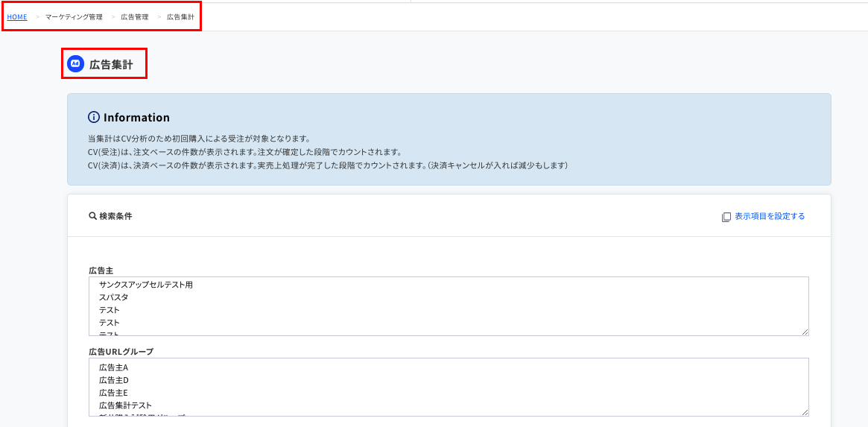
Task: Click the 広告管理 breadcrumb item
Action: click(x=135, y=17)
